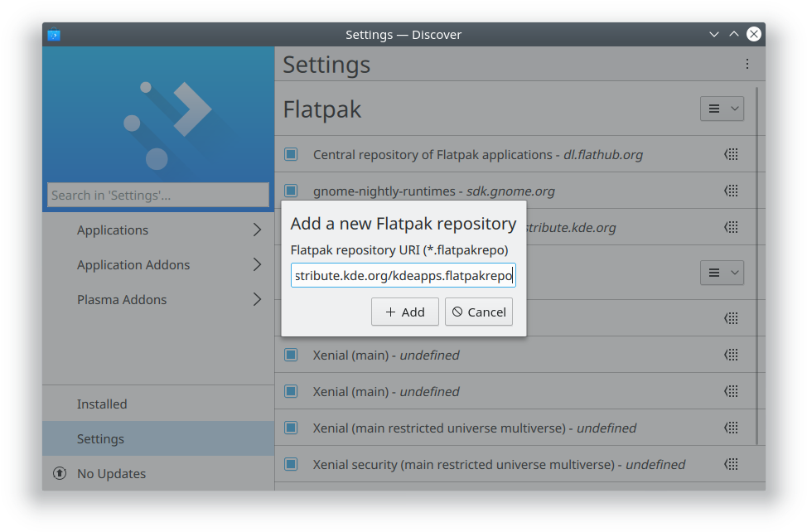Click the No Updates status icon in sidebar
The image size is (807, 532).
click(x=59, y=473)
